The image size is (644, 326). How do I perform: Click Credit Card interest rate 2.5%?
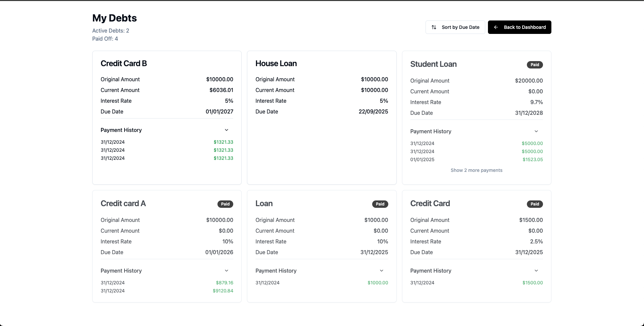click(536, 241)
